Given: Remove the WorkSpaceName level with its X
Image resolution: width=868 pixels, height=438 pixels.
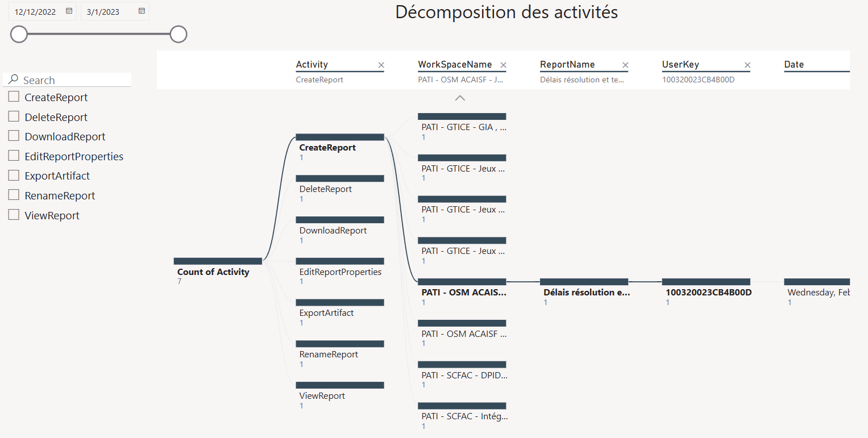Looking at the screenshot, I should click(x=503, y=65).
